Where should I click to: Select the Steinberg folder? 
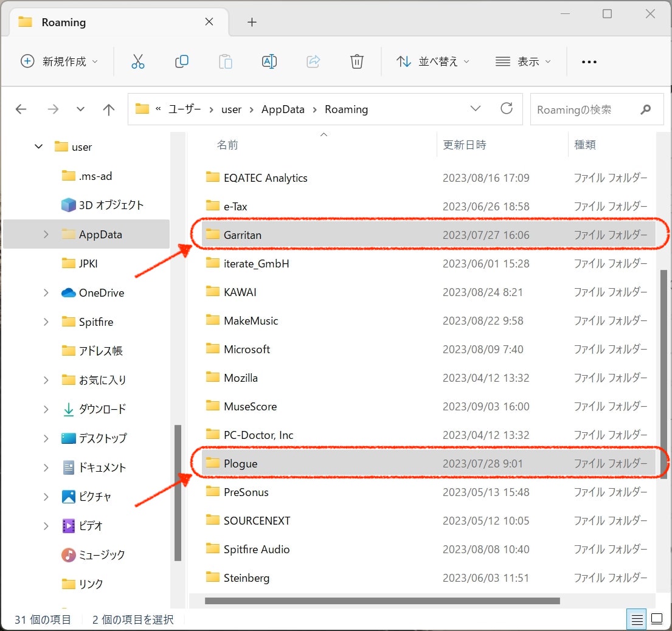246,578
